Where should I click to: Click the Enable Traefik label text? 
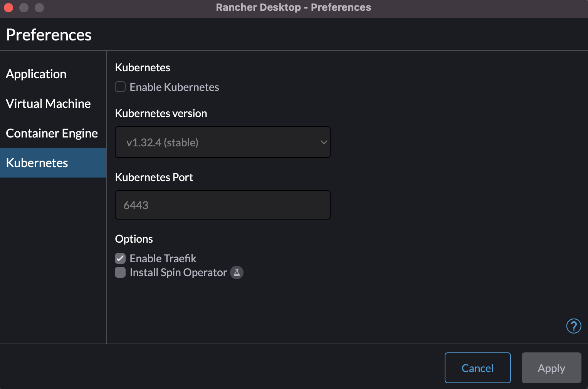[163, 258]
